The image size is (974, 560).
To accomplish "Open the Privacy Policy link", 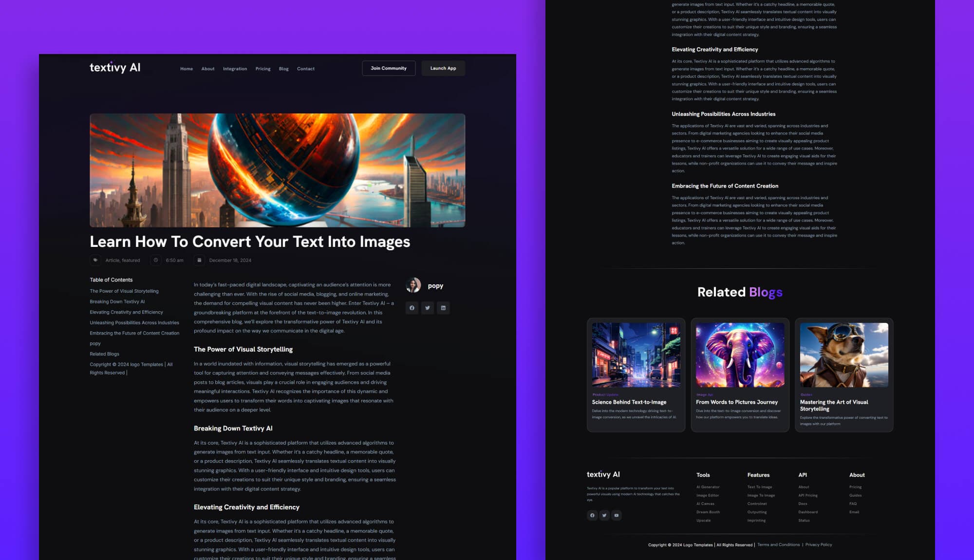I will 818,544.
